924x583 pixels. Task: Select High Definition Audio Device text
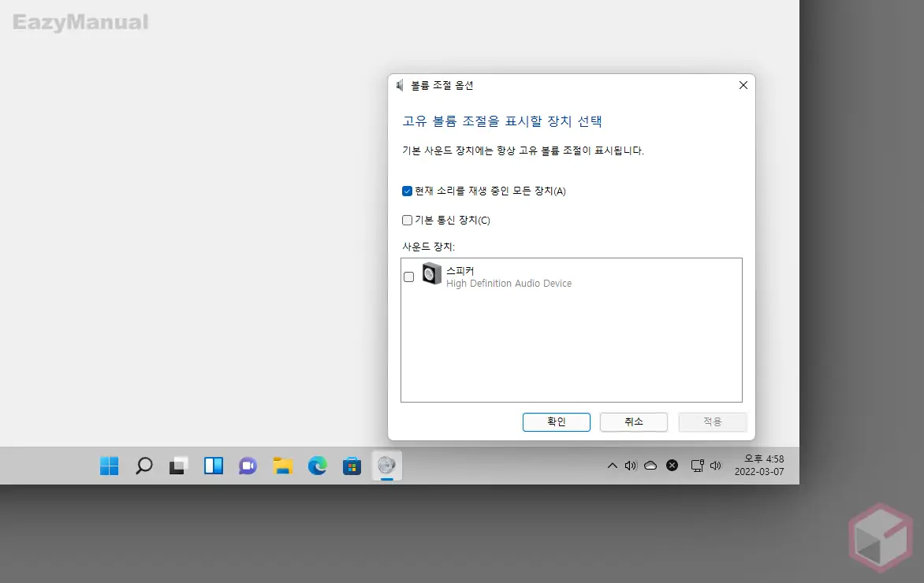tap(509, 284)
